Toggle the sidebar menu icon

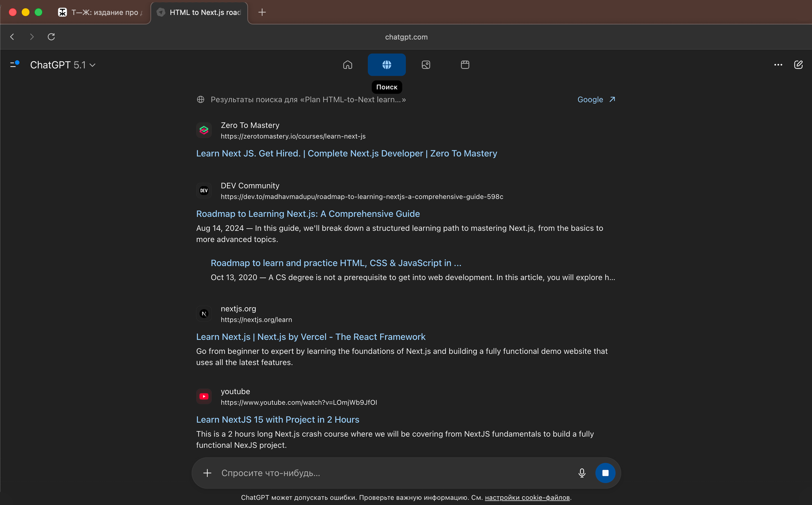coord(14,64)
